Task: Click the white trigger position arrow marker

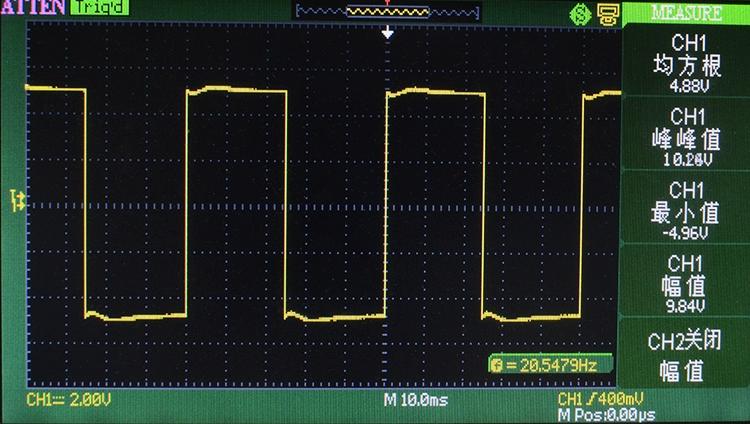Action: click(388, 33)
